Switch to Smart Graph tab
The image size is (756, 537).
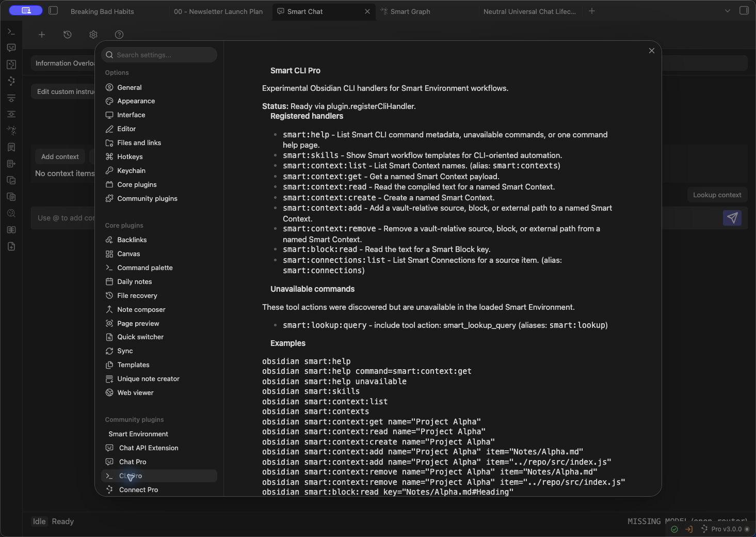click(x=410, y=11)
